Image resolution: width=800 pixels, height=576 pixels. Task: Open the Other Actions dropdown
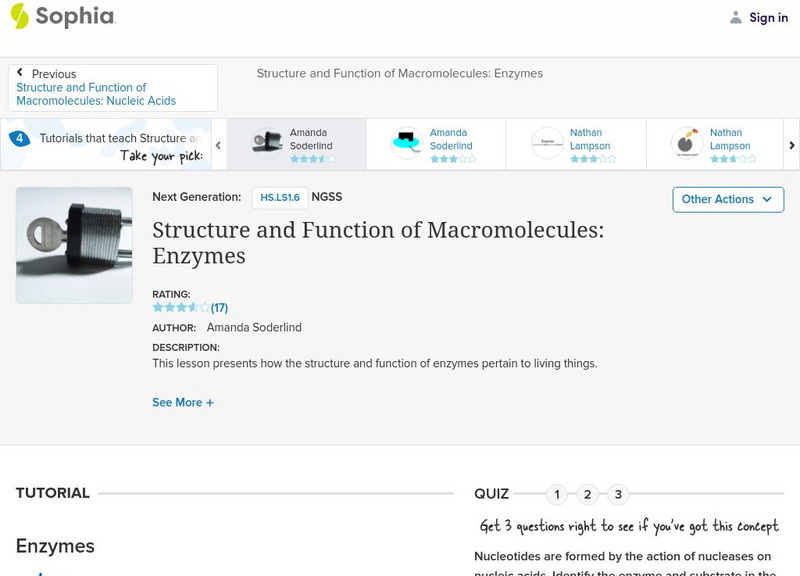pyautogui.click(x=727, y=199)
